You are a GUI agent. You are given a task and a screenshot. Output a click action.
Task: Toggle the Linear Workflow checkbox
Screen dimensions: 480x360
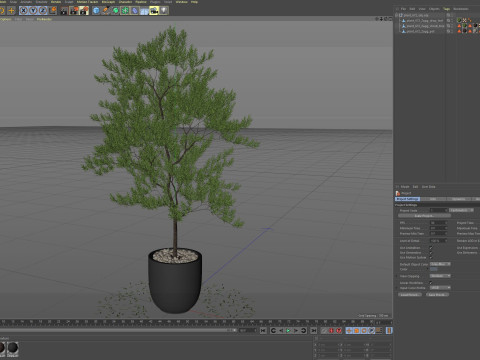[x=431, y=283]
